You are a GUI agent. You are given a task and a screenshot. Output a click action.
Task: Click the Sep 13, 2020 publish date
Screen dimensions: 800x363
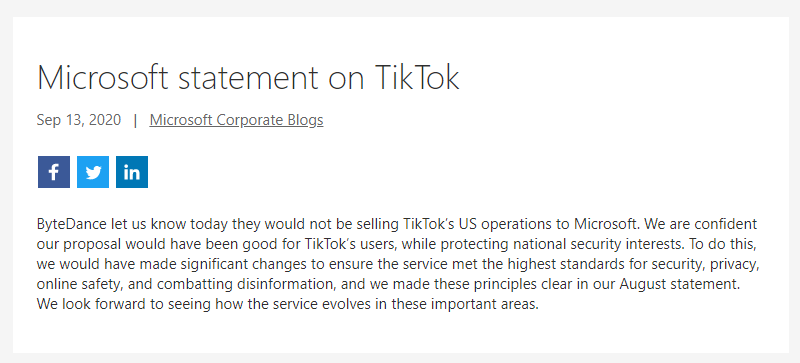(x=79, y=120)
